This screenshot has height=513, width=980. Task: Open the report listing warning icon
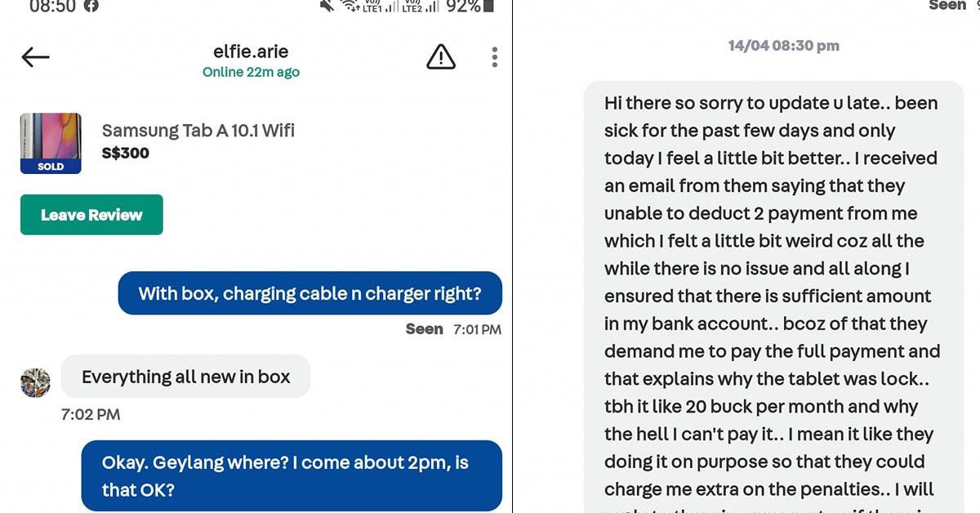(x=441, y=57)
